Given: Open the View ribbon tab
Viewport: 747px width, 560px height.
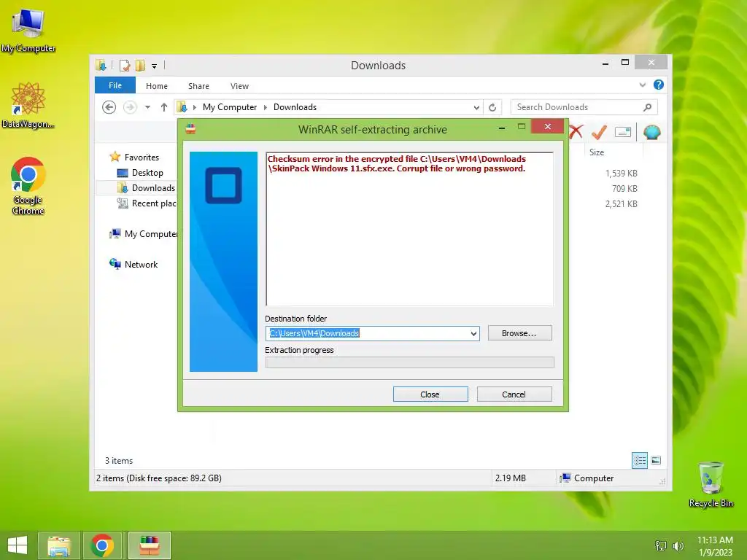Looking at the screenshot, I should [x=239, y=86].
